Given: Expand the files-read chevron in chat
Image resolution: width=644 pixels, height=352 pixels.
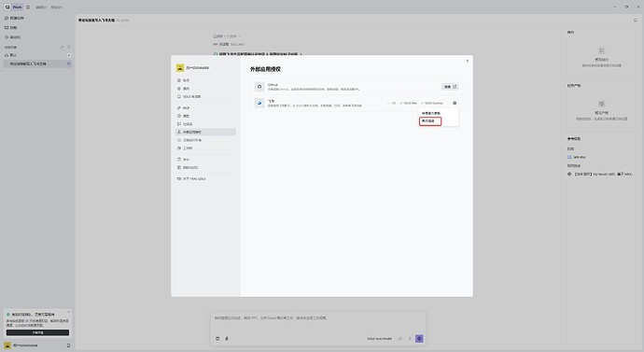Looking at the screenshot, I should [x=240, y=36].
